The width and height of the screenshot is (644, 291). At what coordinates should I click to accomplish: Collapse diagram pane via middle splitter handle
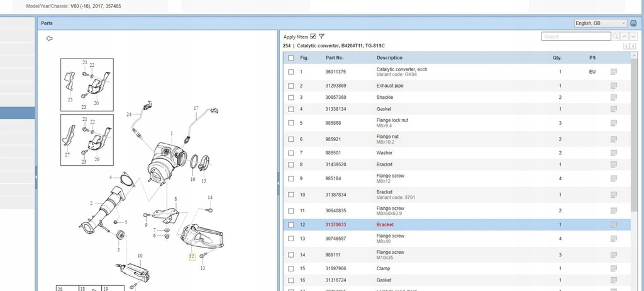278,183
